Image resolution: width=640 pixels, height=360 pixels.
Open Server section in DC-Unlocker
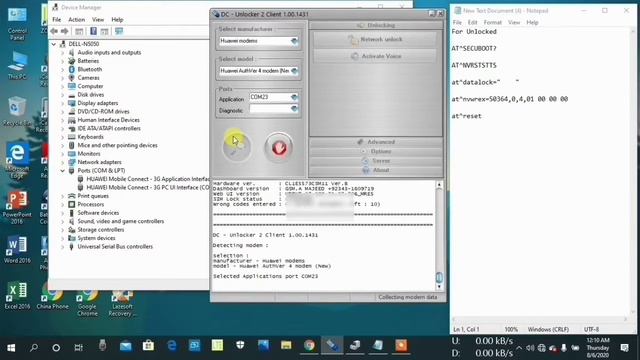[x=376, y=160]
